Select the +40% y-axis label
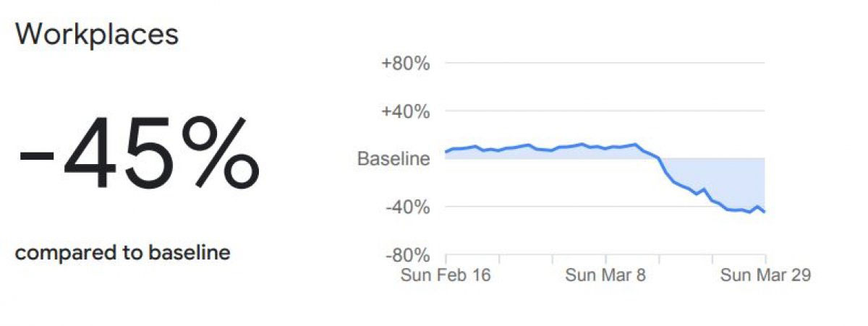The width and height of the screenshot is (868, 326). pos(405,111)
